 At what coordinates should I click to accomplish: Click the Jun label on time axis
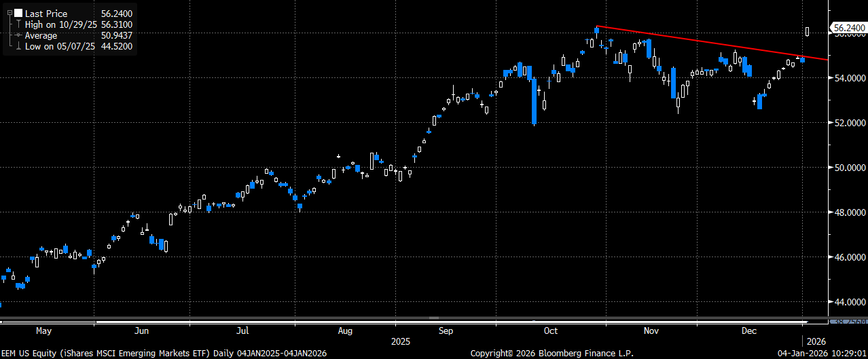pyautogui.click(x=142, y=330)
